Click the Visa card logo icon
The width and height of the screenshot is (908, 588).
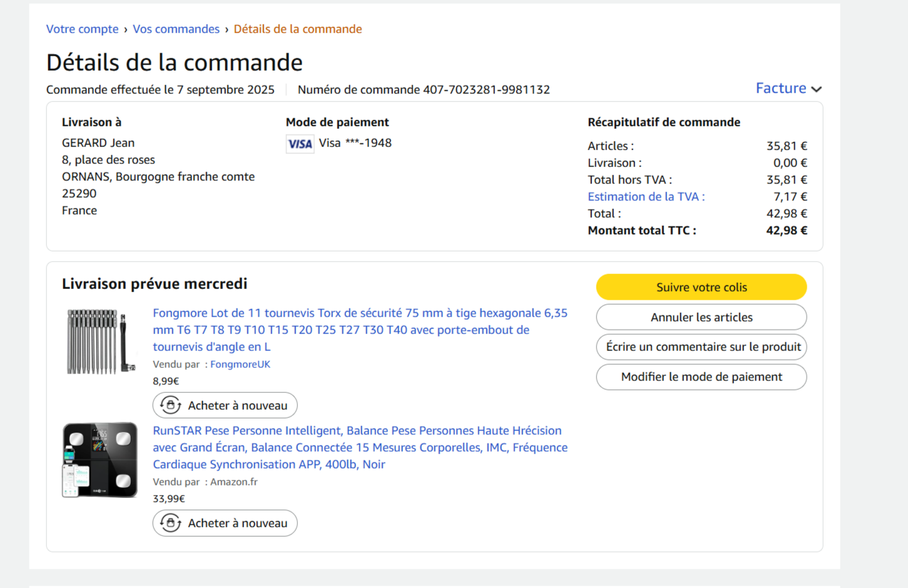coord(300,144)
